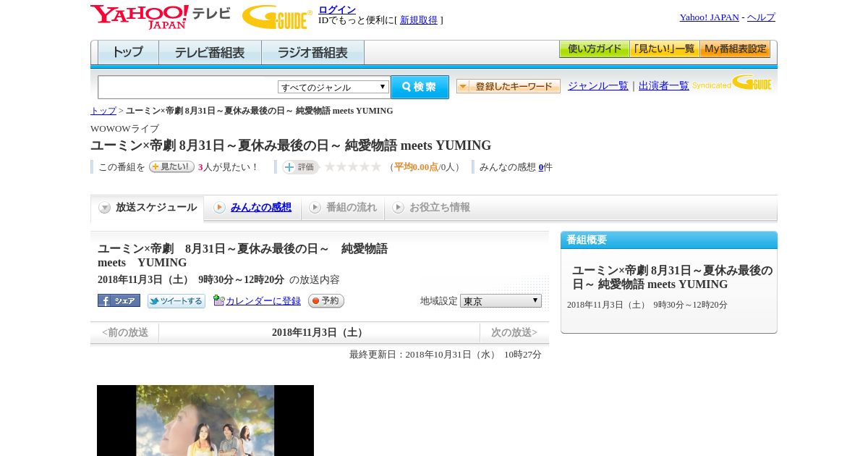Click the 3人が見たい! count text
Screen dimensions: 868x456
coord(229,167)
